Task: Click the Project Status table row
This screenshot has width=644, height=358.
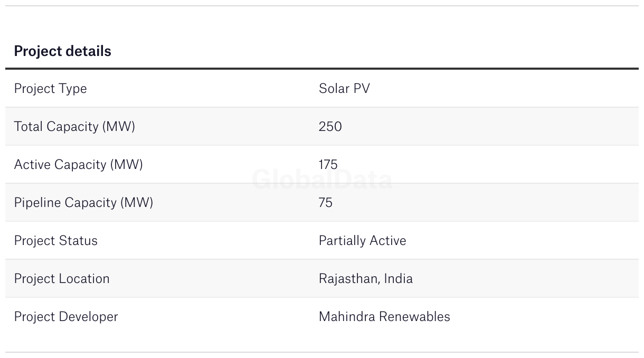Action: tap(322, 241)
